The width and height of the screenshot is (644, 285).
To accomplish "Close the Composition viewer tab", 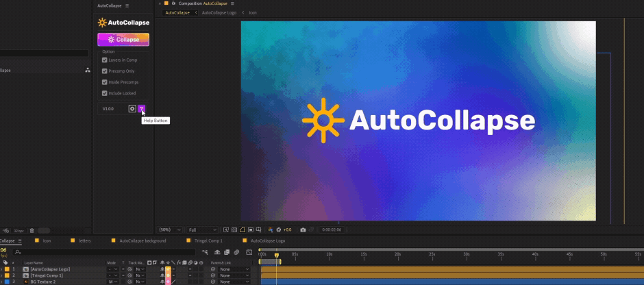I will [160, 3].
